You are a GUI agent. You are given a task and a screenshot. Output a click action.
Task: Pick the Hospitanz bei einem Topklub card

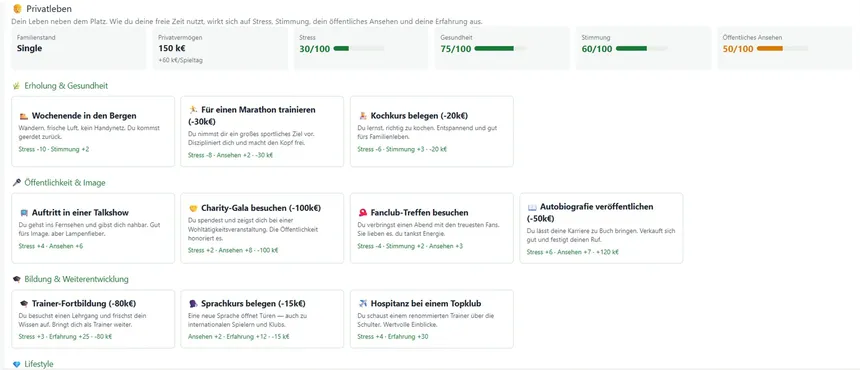pos(432,319)
